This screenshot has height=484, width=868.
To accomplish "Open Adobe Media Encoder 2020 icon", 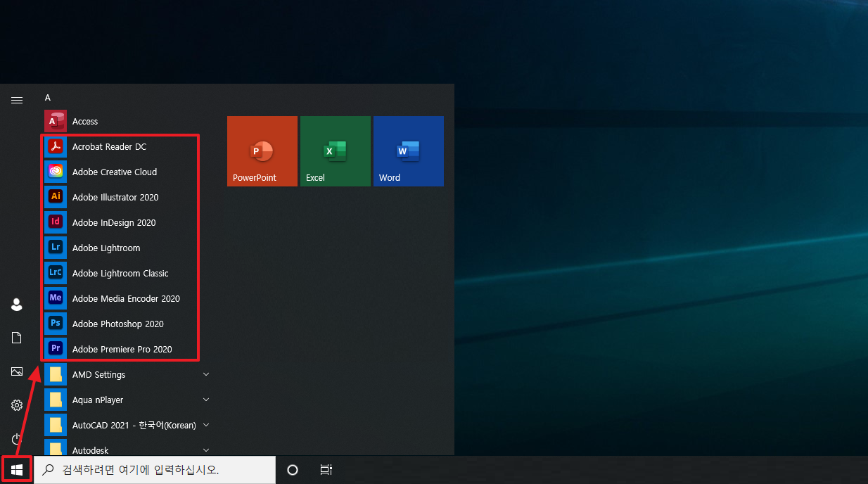I will pos(56,298).
